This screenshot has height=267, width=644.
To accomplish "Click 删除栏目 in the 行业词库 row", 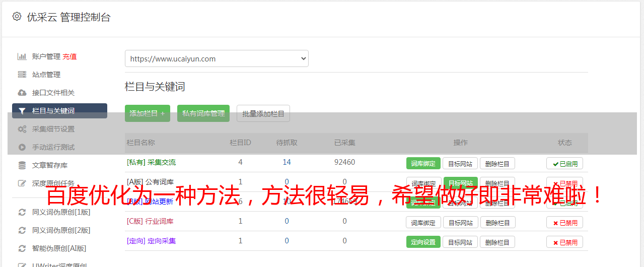I will [x=497, y=222].
